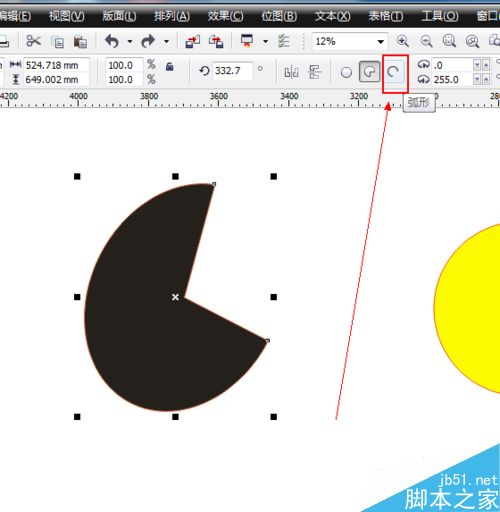Click the pie's lower-right arc node handle
Image resolution: width=500 pixels, height=512 pixels.
pyautogui.click(x=267, y=340)
